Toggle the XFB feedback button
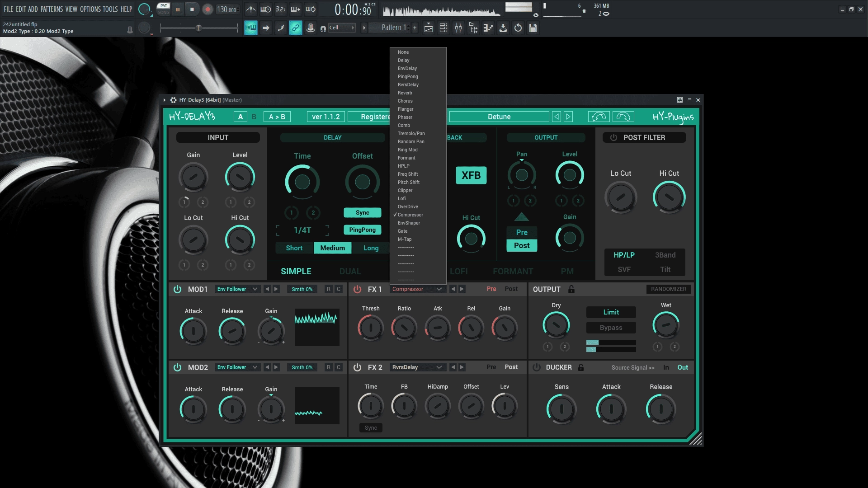Image resolution: width=868 pixels, height=488 pixels. pos(471,175)
